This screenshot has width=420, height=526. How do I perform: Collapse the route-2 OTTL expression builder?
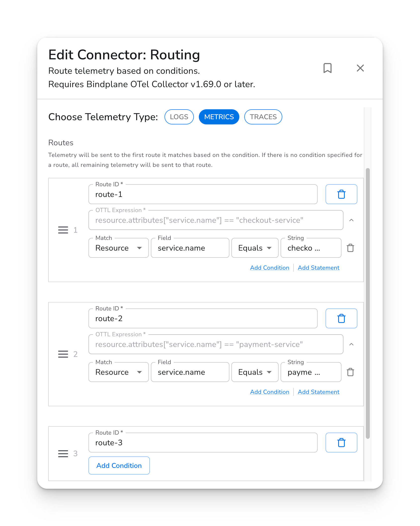(x=351, y=344)
